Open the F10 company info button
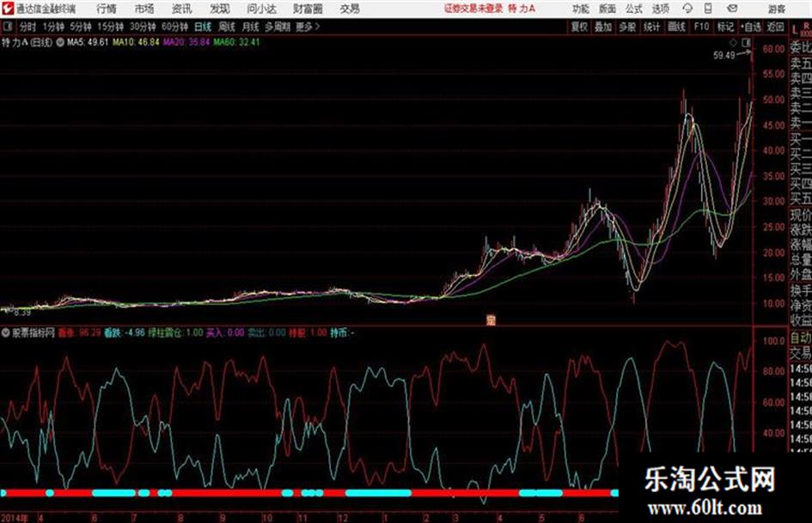The image size is (812, 523). coord(701,27)
